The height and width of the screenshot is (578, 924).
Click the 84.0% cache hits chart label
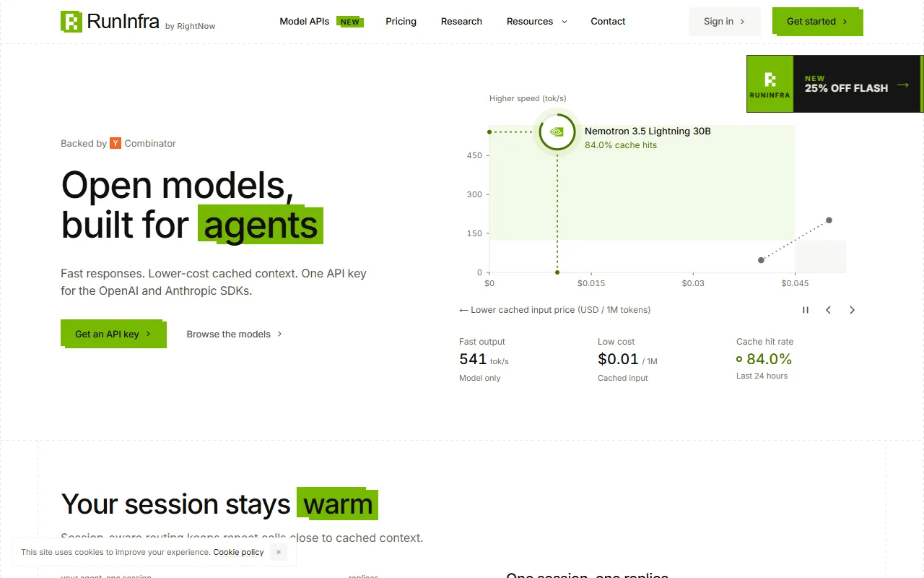(x=621, y=145)
